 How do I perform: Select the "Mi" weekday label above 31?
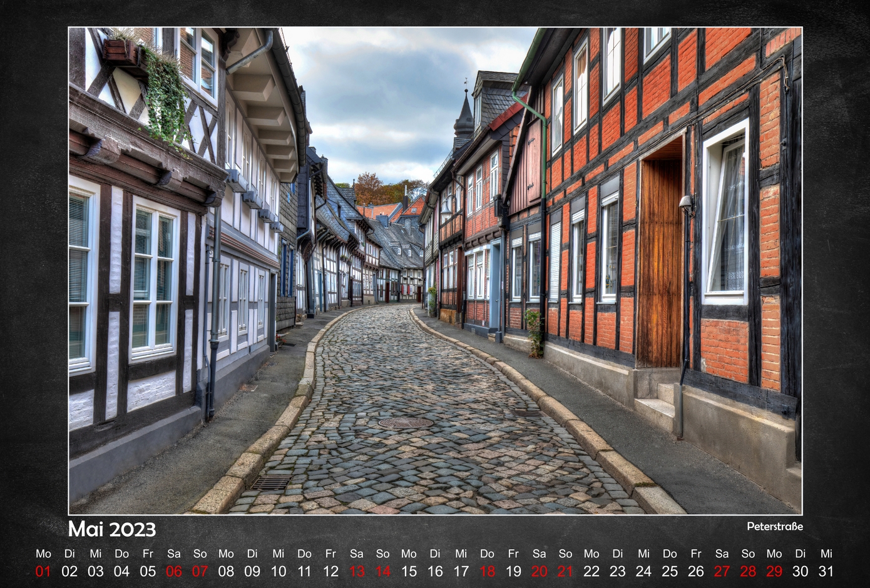tap(826, 554)
